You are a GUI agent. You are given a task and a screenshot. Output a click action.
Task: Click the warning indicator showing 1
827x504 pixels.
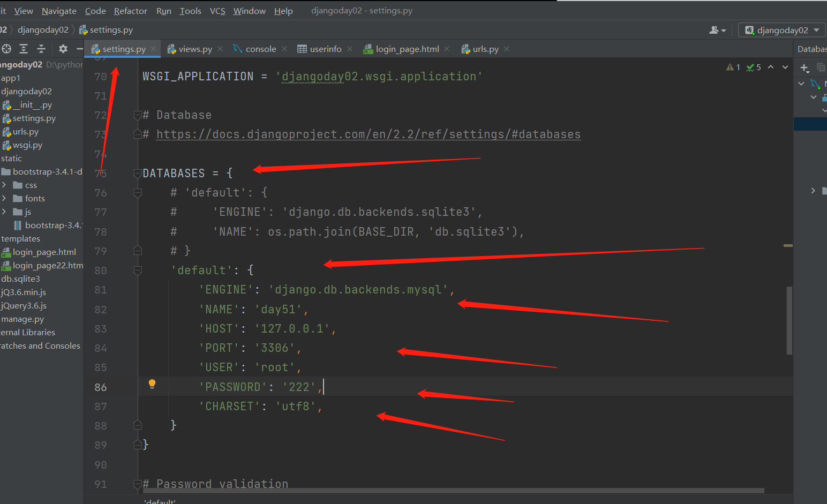pyautogui.click(x=733, y=67)
